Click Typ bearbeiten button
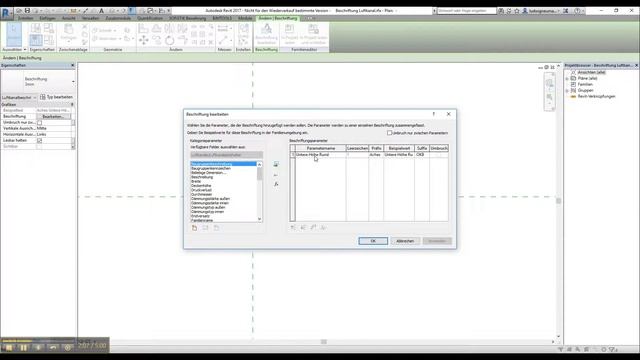Viewport: 640px width, 360px height. (x=57, y=97)
